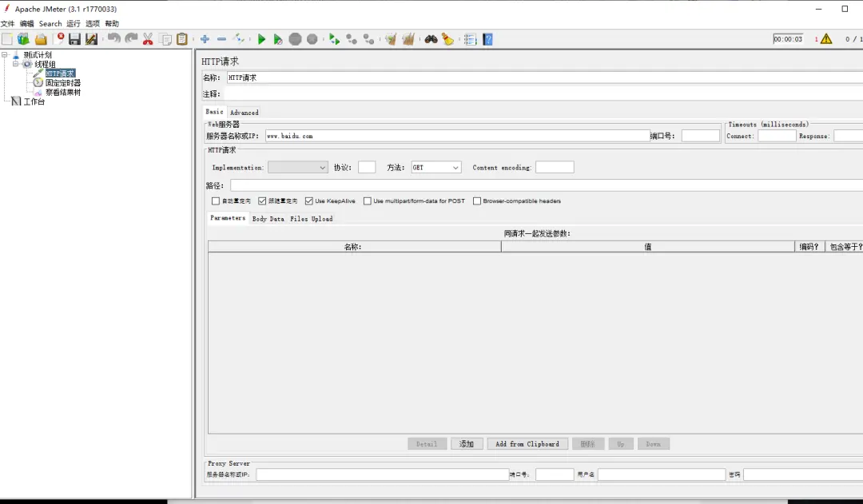Viewport: 863px width, 504px height.
Task: Open the Search menu
Action: pos(50,24)
